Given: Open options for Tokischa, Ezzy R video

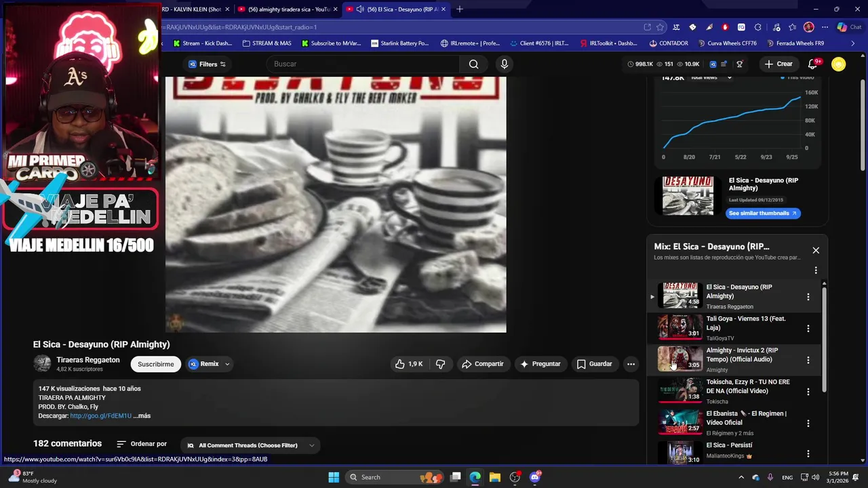Looking at the screenshot, I should (x=808, y=392).
